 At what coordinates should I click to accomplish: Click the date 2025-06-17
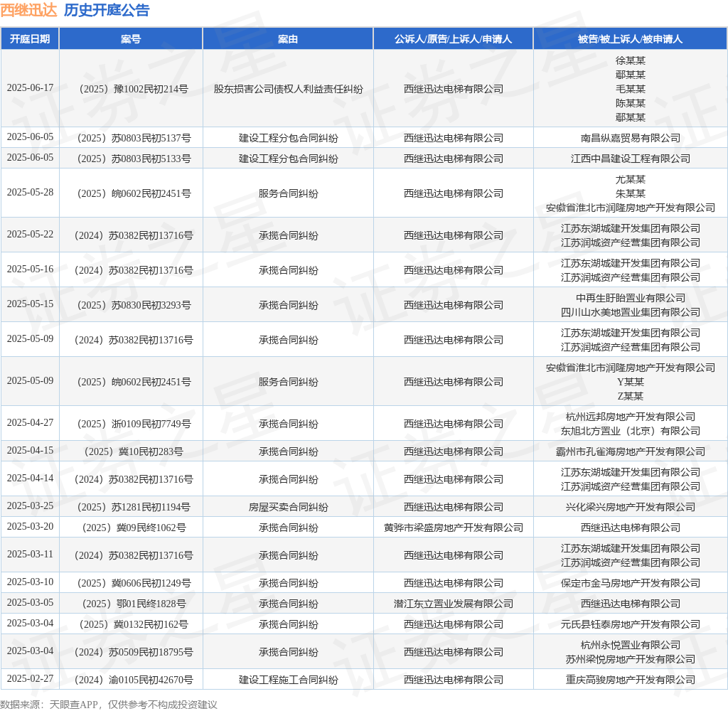30,87
